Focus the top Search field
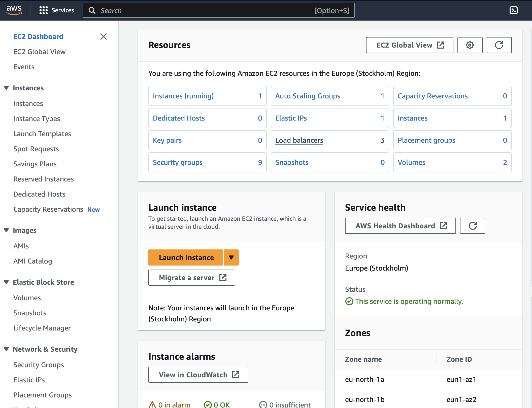This screenshot has width=532, height=408. (x=218, y=10)
